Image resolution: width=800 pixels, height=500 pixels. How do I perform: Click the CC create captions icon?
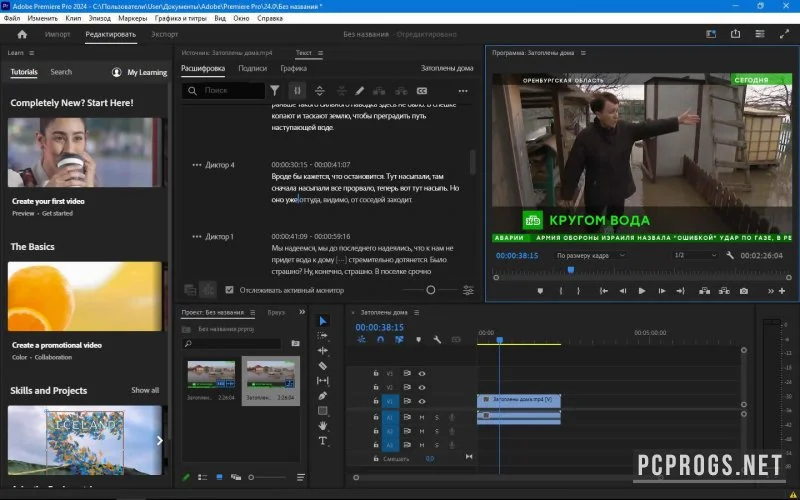click(x=422, y=91)
